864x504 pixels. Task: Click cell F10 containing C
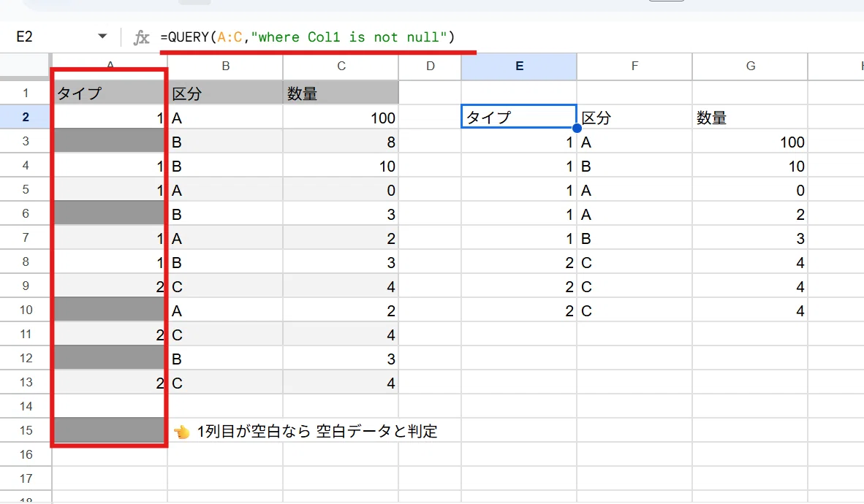634,310
